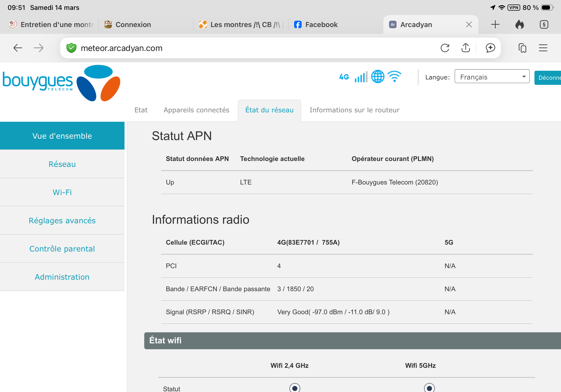Click the Bouygues Telecom logo
This screenshot has width=561, height=392.
(61, 83)
